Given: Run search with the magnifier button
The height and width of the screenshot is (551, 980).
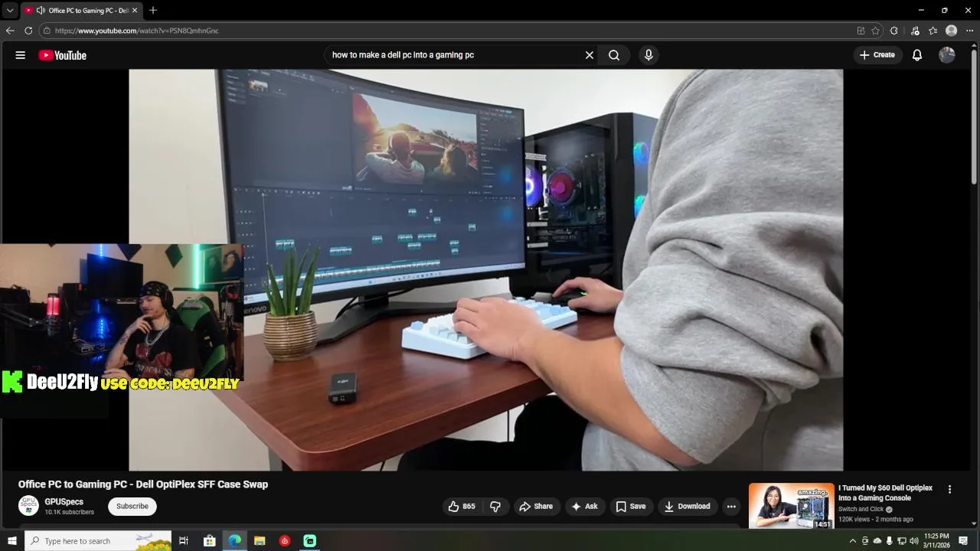Looking at the screenshot, I should tap(614, 55).
